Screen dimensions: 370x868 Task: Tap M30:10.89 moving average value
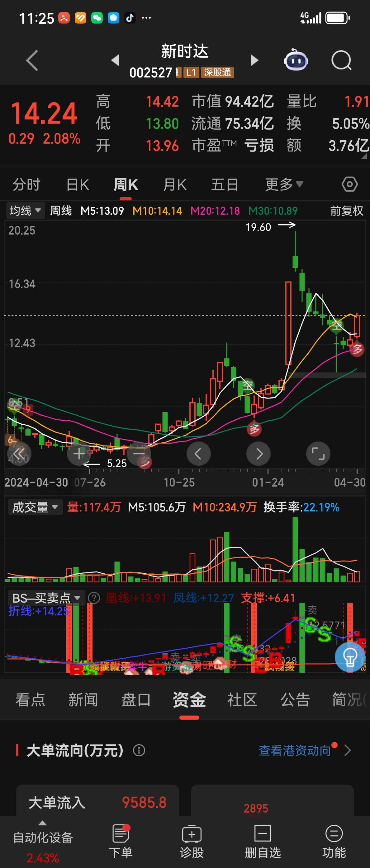(x=273, y=211)
